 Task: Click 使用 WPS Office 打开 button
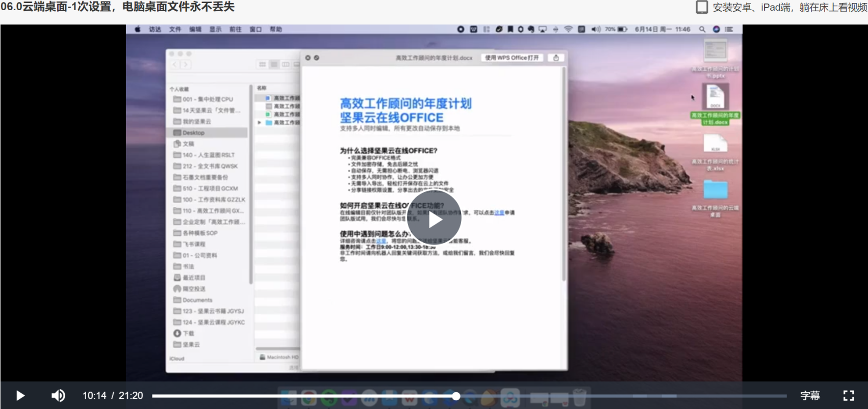512,58
